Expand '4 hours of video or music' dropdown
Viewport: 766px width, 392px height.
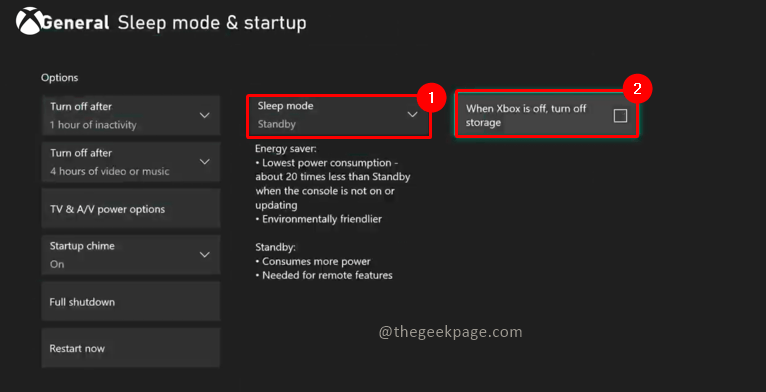(131, 162)
